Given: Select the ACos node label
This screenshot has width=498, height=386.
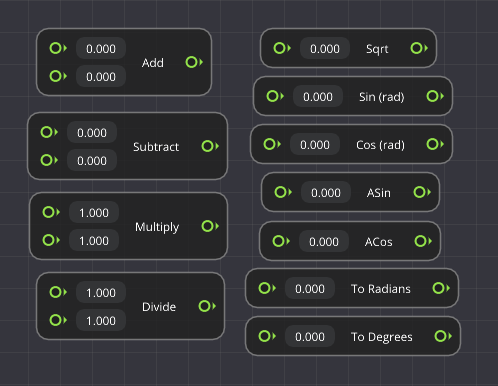Looking at the screenshot, I should pyautogui.click(x=379, y=242).
